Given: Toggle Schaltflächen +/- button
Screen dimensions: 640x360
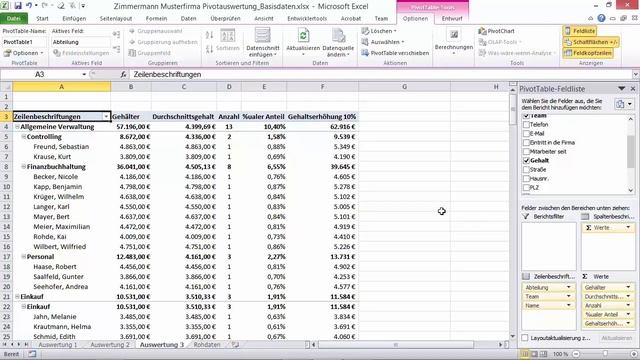Looking at the screenshot, I should point(591,42).
